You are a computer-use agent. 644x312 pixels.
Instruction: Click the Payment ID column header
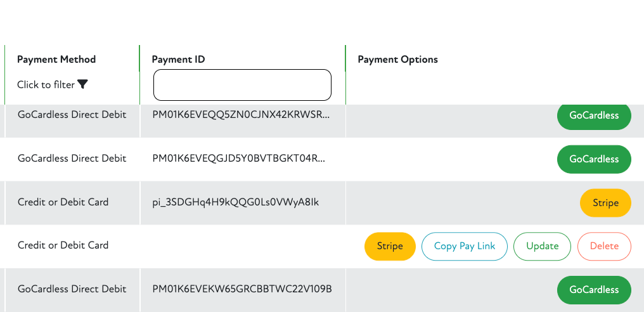(178, 60)
